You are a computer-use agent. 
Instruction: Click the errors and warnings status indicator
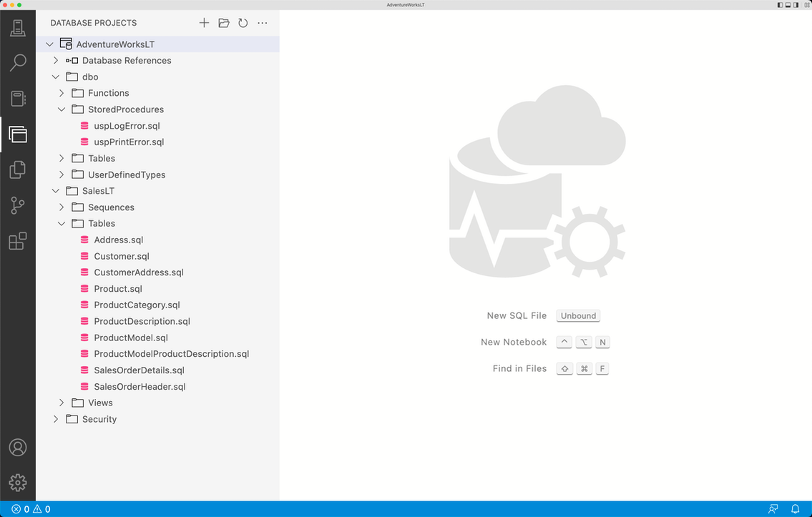pos(29,508)
